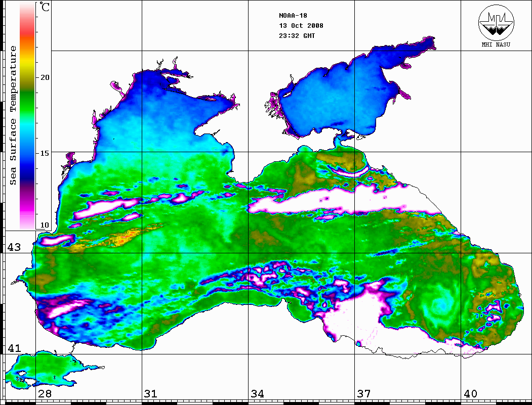Click the latitude label '41'
The image size is (532, 405).
click(14, 348)
